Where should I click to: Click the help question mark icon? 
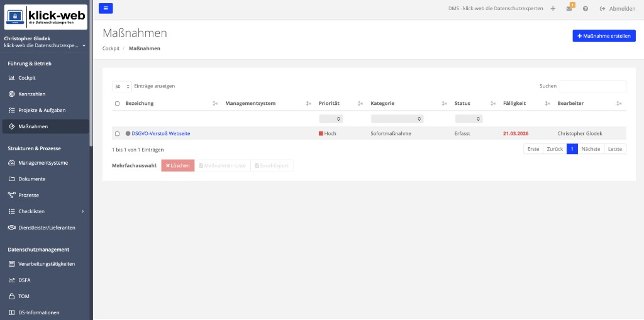586,9
